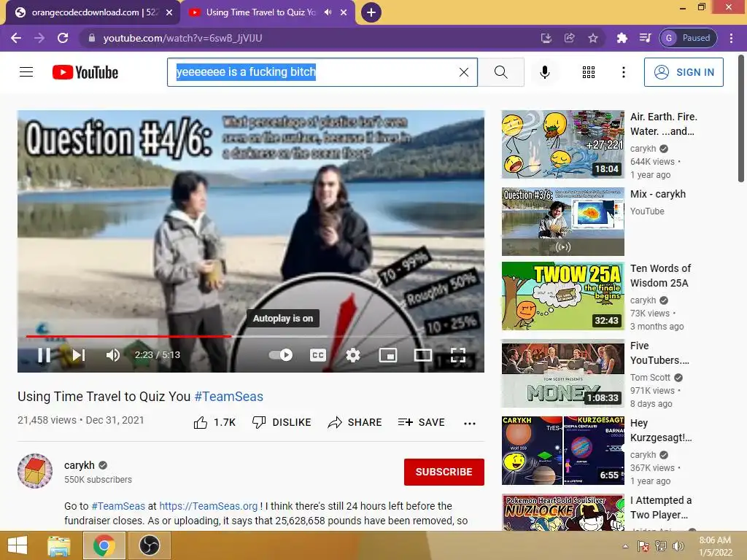The width and height of the screenshot is (747, 560).
Task: Open the Mix - carykh playlist thumbnail
Action: coord(562,222)
